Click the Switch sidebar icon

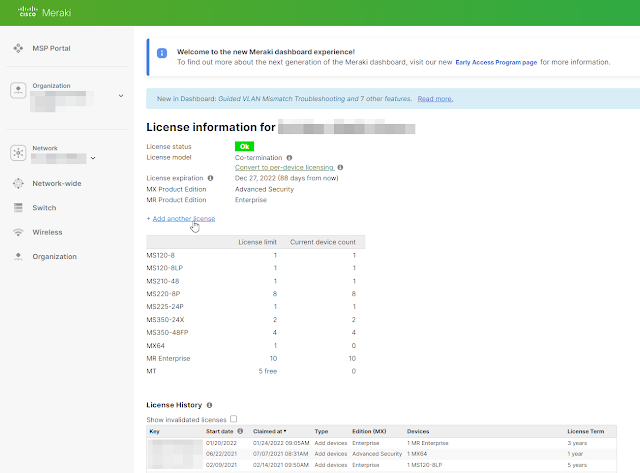[18, 207]
